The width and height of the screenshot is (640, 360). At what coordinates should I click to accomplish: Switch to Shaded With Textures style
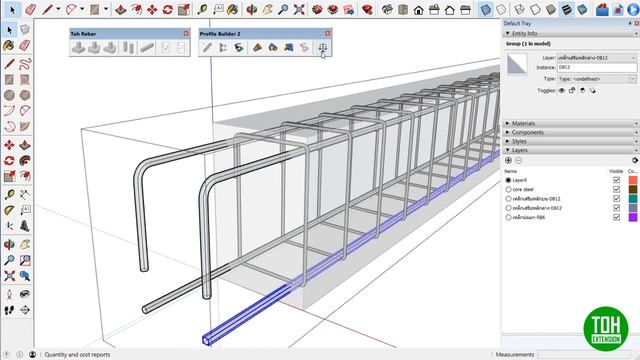[567, 9]
